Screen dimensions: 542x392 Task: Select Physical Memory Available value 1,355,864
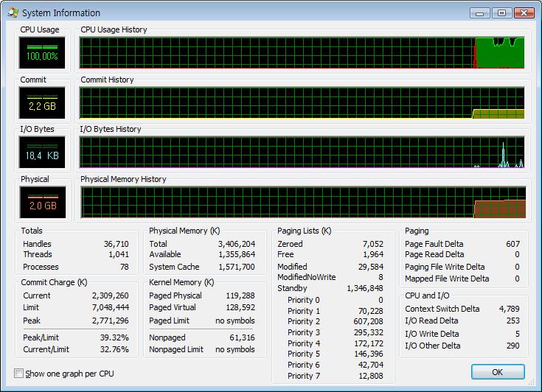click(237, 254)
